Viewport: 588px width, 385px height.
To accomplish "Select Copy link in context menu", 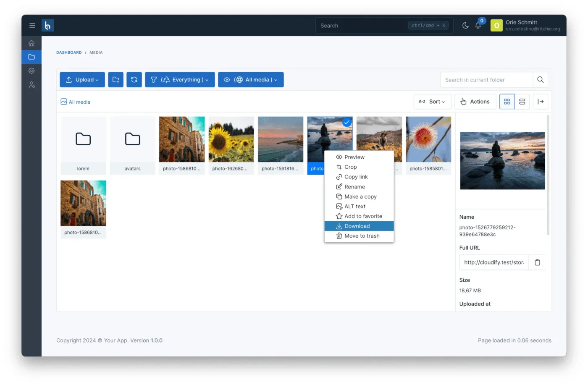I will (x=359, y=177).
